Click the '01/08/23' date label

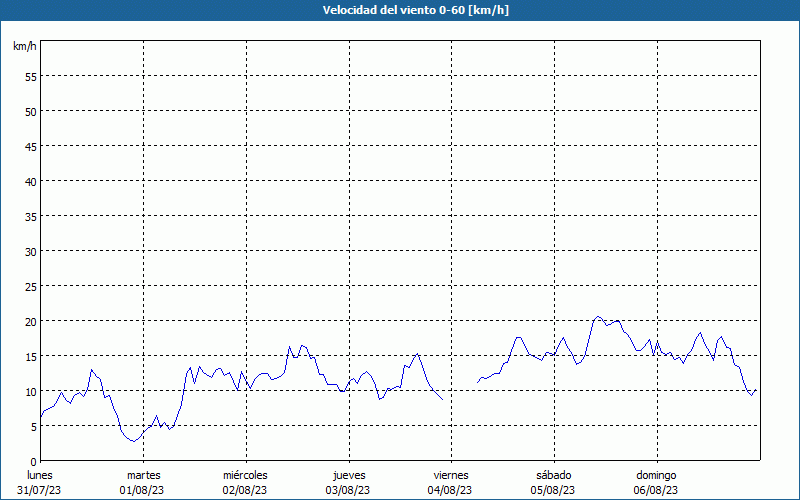pyautogui.click(x=142, y=491)
